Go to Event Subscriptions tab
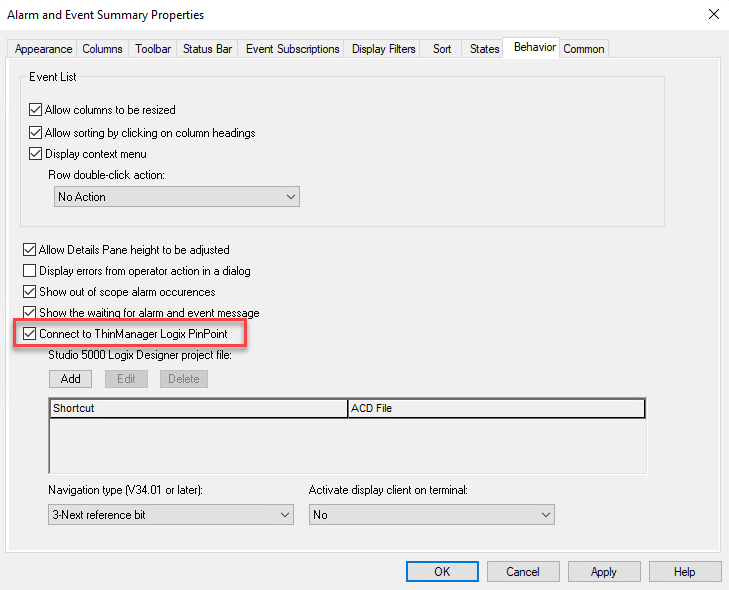The height and width of the screenshot is (590, 729). [292, 49]
